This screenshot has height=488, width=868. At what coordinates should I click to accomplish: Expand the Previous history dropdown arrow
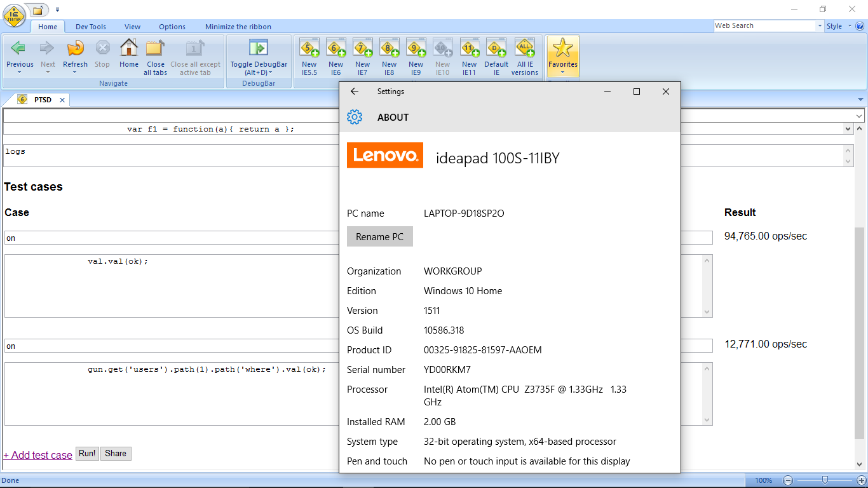tap(20, 72)
